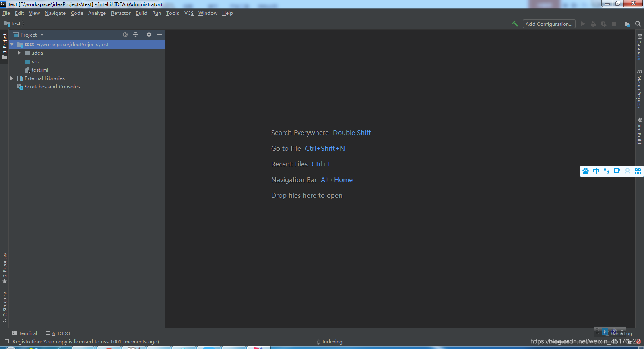Screen dimensions: 644x349
Task: Open Project Structure via folder icon
Action: tap(627, 24)
